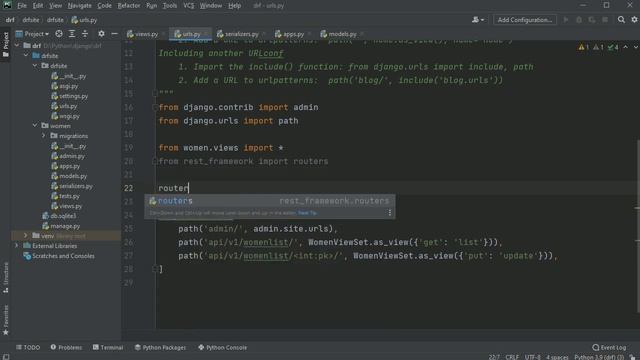
Task: Open the Navigate menu
Action: [x=80, y=6]
